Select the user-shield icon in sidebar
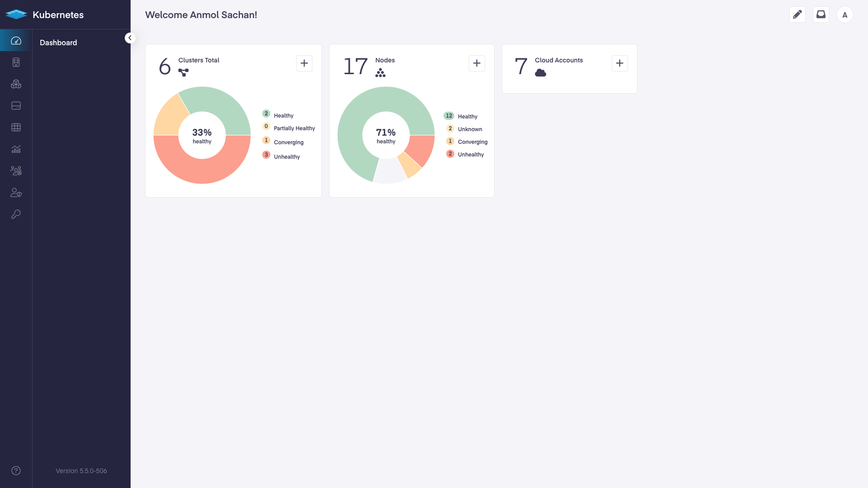This screenshot has width=868, height=488. 16,193
